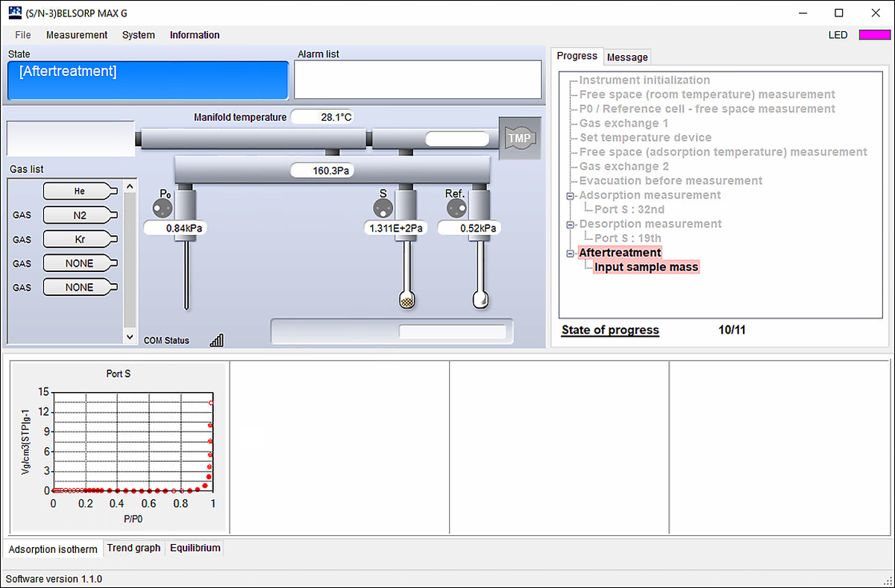
Task: Click the progress bar below the manifold
Action: [392, 332]
